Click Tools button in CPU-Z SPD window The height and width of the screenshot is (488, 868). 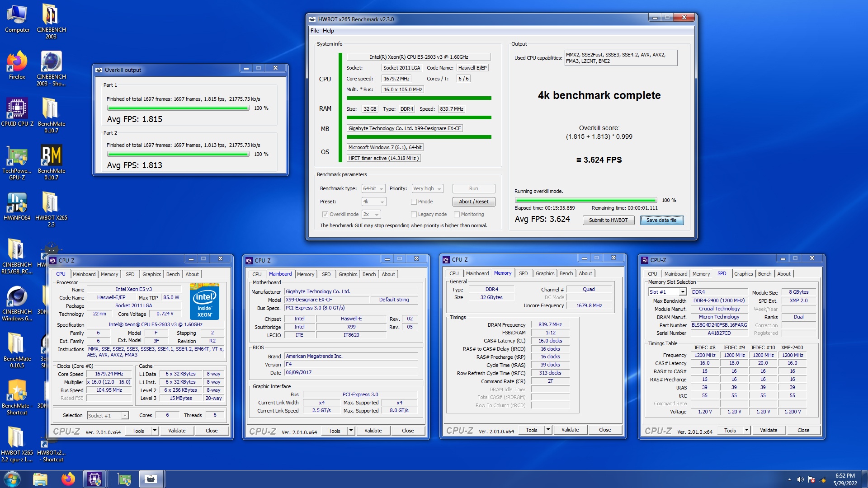point(730,430)
